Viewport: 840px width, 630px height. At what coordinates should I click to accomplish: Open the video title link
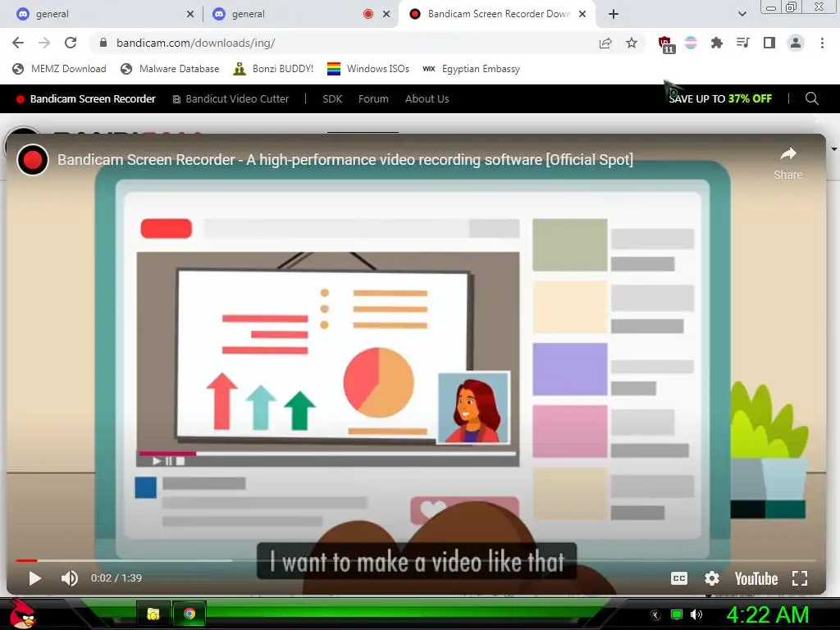click(x=345, y=160)
